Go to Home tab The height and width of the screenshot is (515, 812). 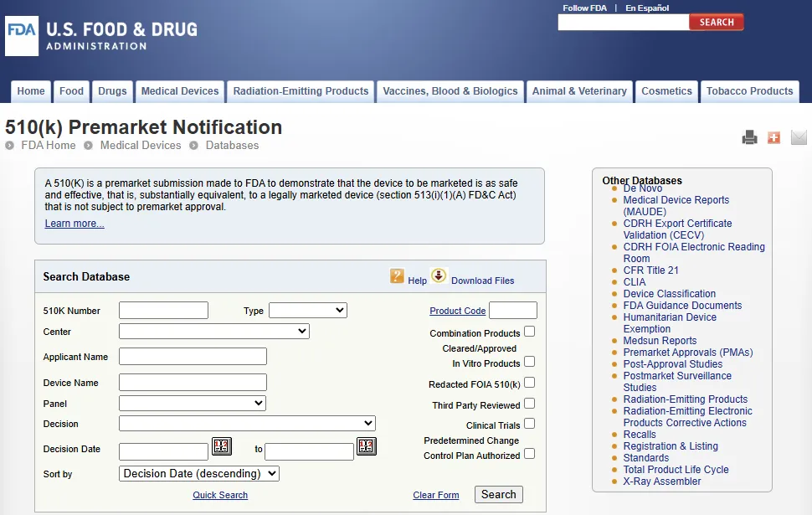coord(31,91)
